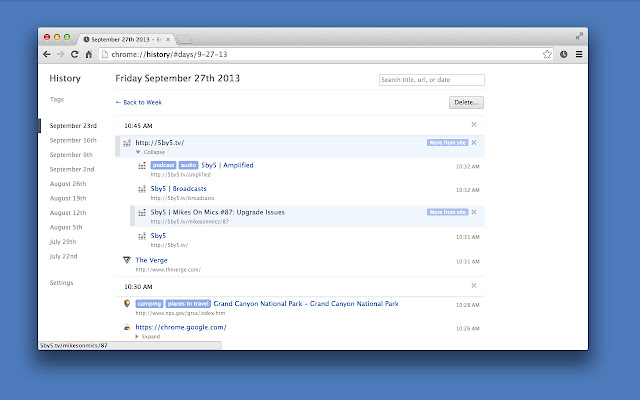Click the podcast tag label

[x=163, y=165]
